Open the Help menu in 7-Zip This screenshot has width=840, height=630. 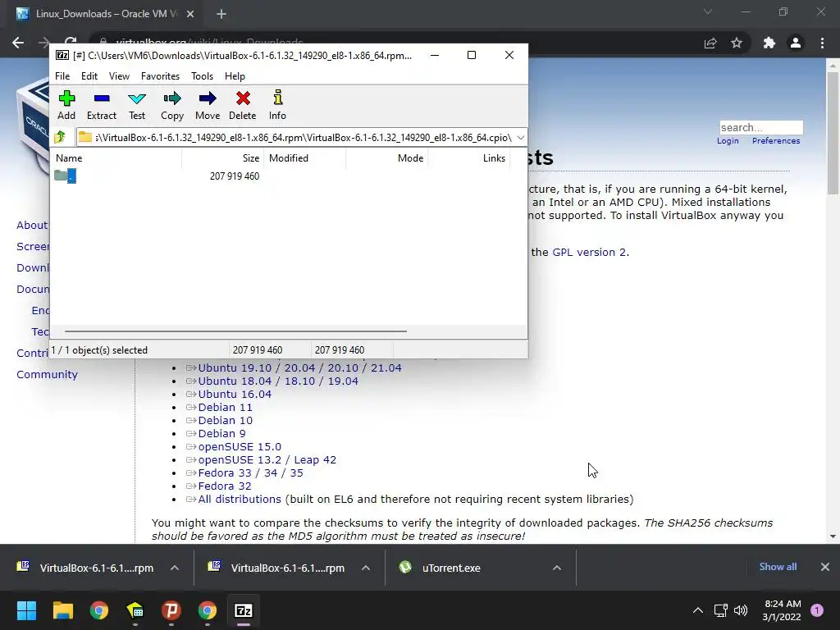tap(235, 76)
